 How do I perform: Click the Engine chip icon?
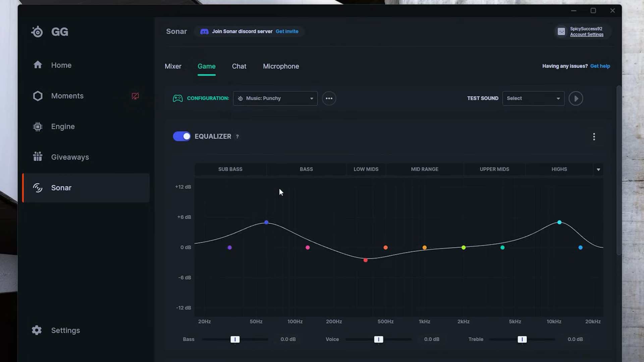[x=38, y=127]
